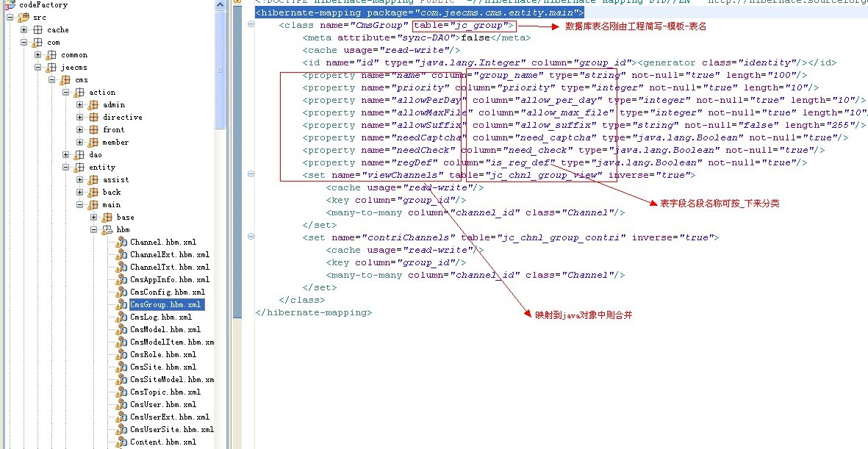Collapse the com package node
The image size is (868, 449).
[x=24, y=42]
